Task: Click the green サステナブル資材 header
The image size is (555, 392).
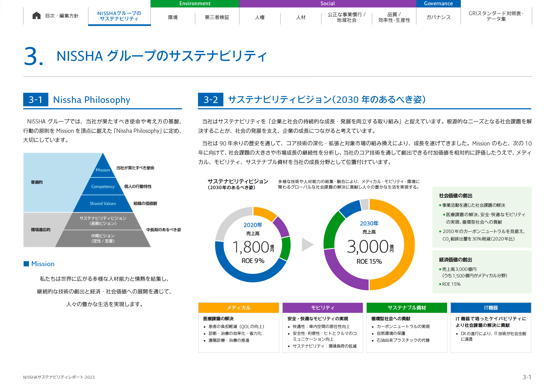Action: (x=406, y=308)
